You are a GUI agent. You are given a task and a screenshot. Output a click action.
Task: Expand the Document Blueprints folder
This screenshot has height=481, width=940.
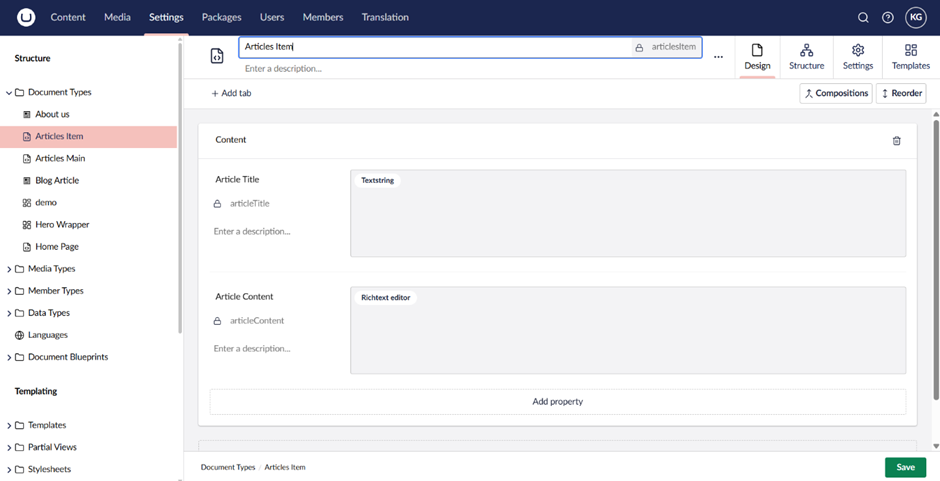coord(8,357)
